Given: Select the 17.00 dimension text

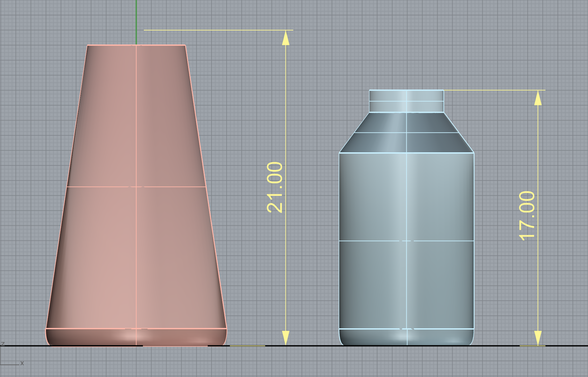Looking at the screenshot, I should (x=527, y=216).
